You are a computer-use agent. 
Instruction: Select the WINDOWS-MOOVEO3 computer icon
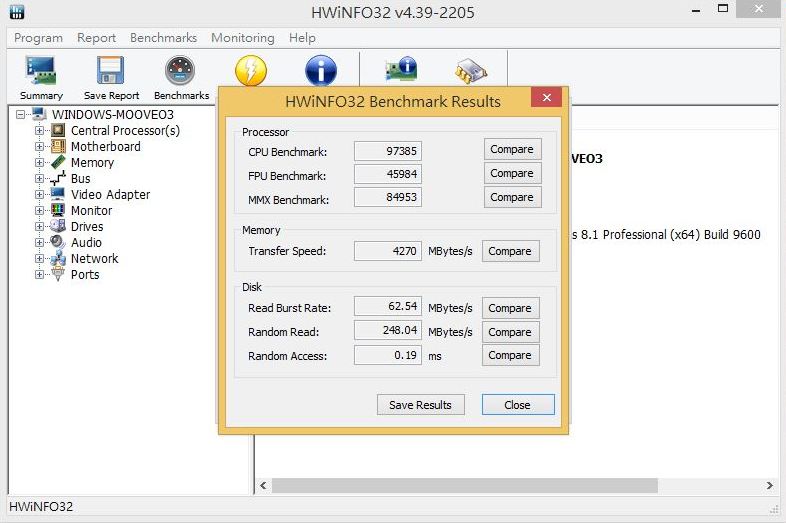(x=39, y=114)
